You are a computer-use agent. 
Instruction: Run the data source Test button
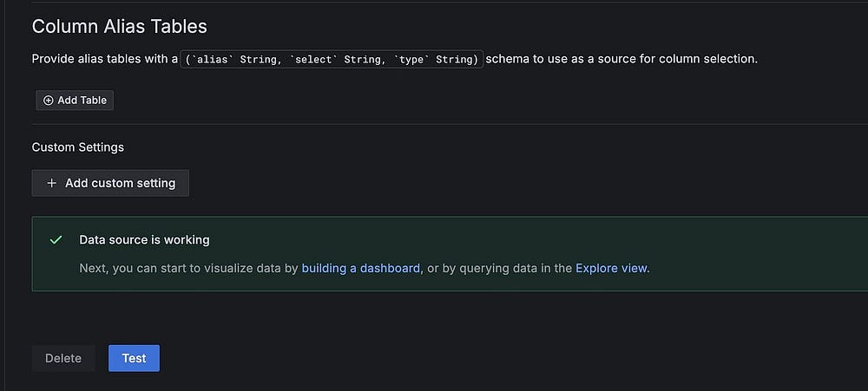134,358
